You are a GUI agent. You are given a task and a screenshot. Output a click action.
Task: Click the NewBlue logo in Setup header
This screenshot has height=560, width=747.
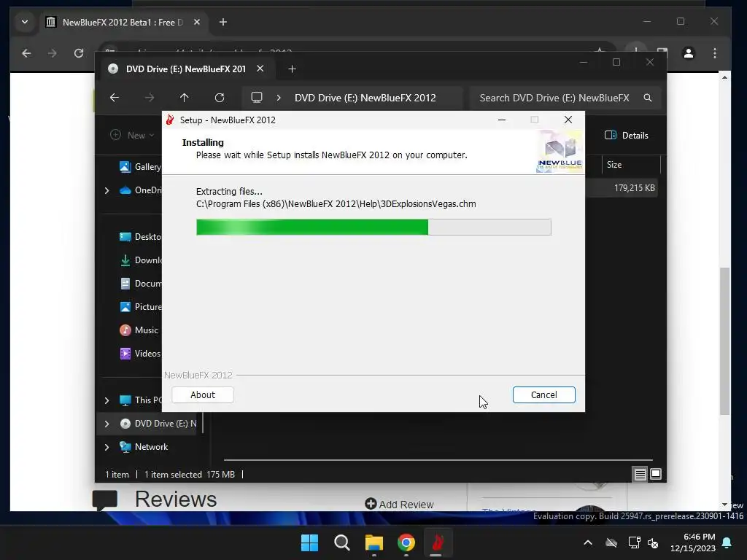[x=560, y=152]
